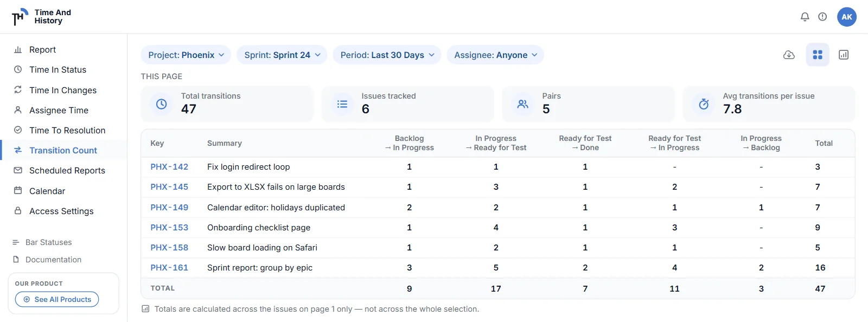Open the Report menu item
868x322 pixels.
[43, 49]
